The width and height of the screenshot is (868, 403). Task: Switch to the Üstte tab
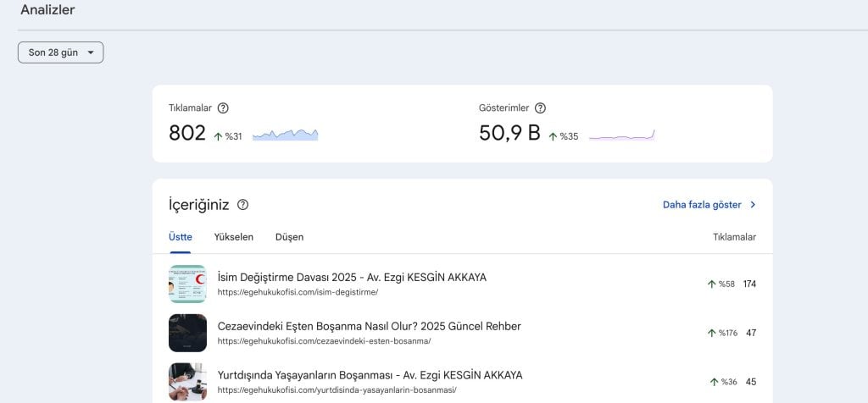[180, 237]
